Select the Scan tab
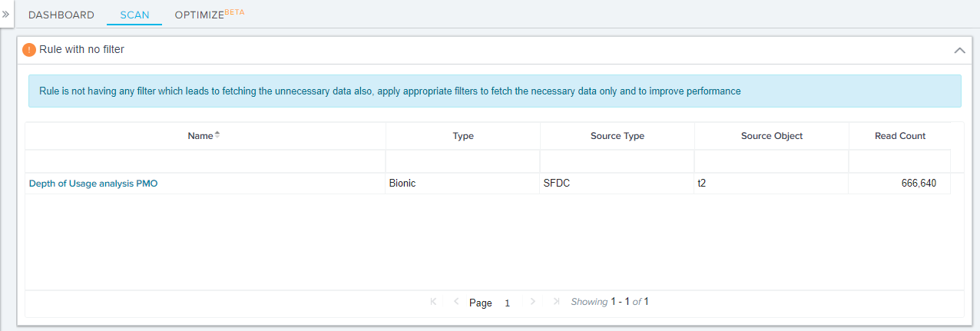 (x=135, y=15)
